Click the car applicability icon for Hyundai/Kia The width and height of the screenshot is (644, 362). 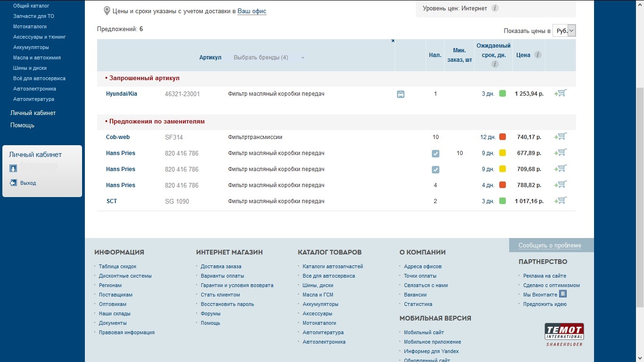401,94
